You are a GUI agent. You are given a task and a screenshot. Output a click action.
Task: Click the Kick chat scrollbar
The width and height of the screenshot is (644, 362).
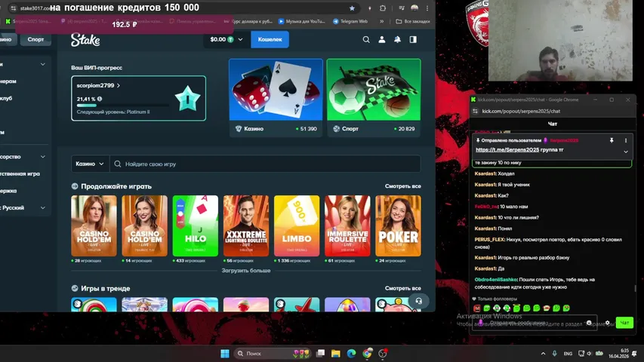(635, 288)
